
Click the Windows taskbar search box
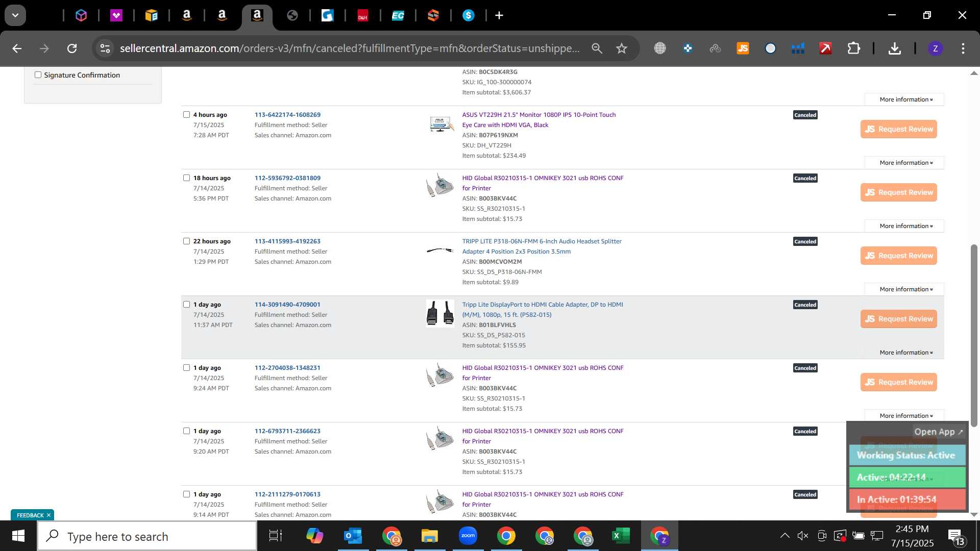coord(147,536)
